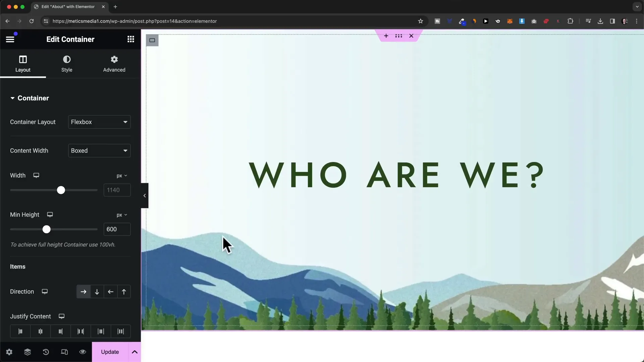Click the responsive device toggle for Min Height
This screenshot has width=644, height=362.
(x=50, y=215)
